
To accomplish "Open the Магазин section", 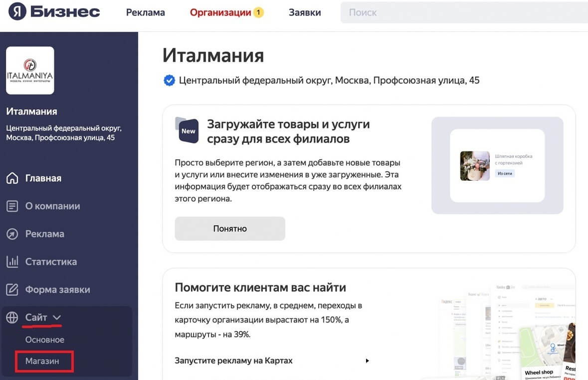I will point(43,362).
